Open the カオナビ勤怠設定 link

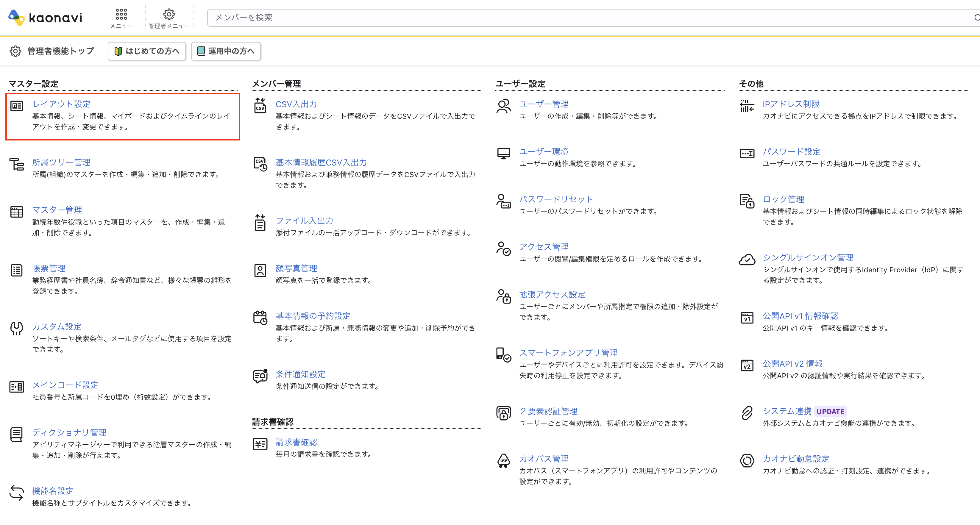pos(796,459)
